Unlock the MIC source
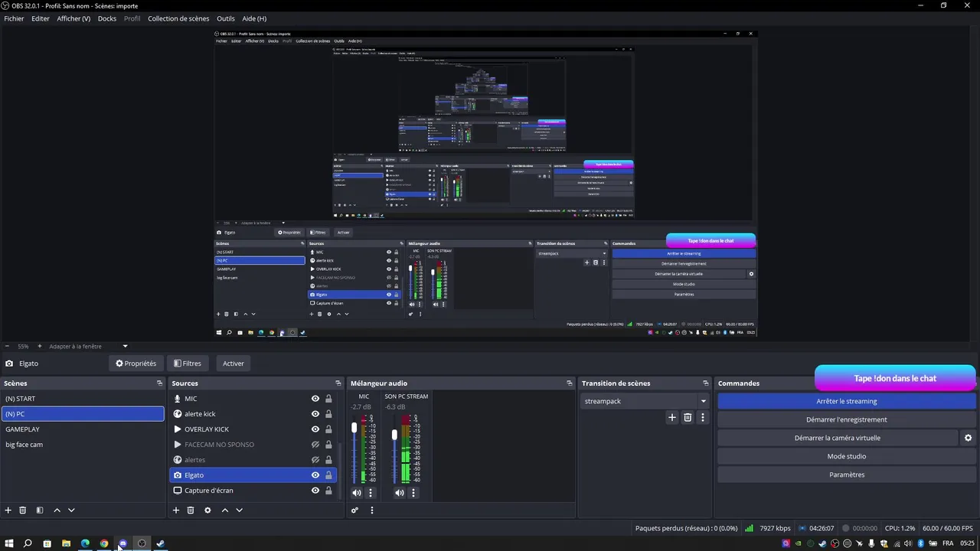Screen dimensions: 980x551 [x=328, y=399]
